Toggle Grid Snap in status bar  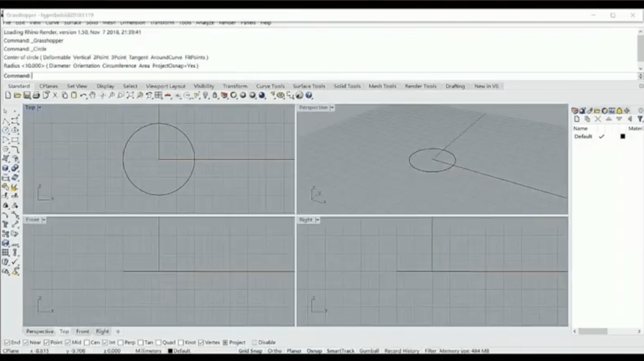pyautogui.click(x=250, y=351)
